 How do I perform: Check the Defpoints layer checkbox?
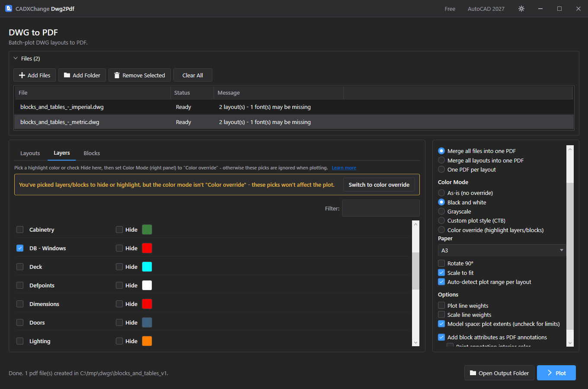coord(20,285)
